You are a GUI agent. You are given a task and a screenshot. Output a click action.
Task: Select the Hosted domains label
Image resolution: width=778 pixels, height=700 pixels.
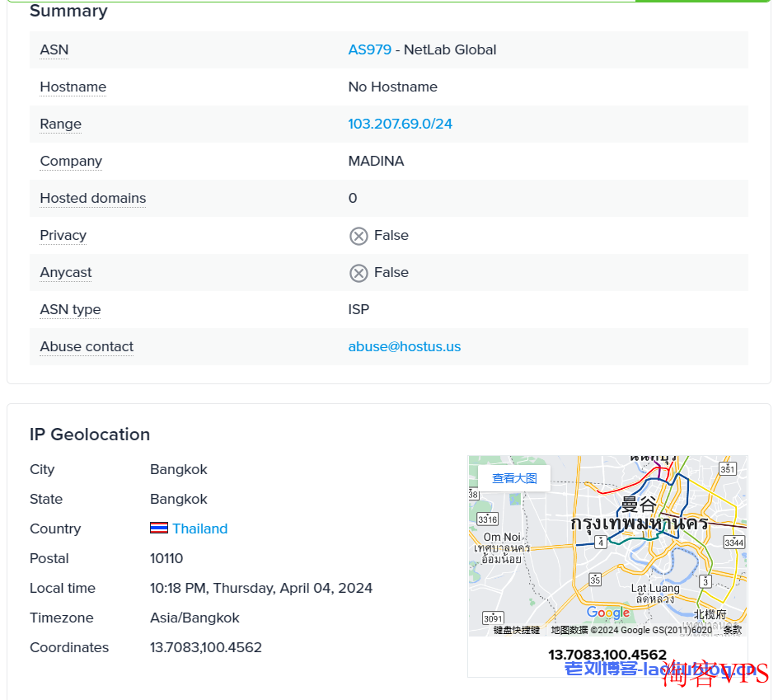(93, 198)
